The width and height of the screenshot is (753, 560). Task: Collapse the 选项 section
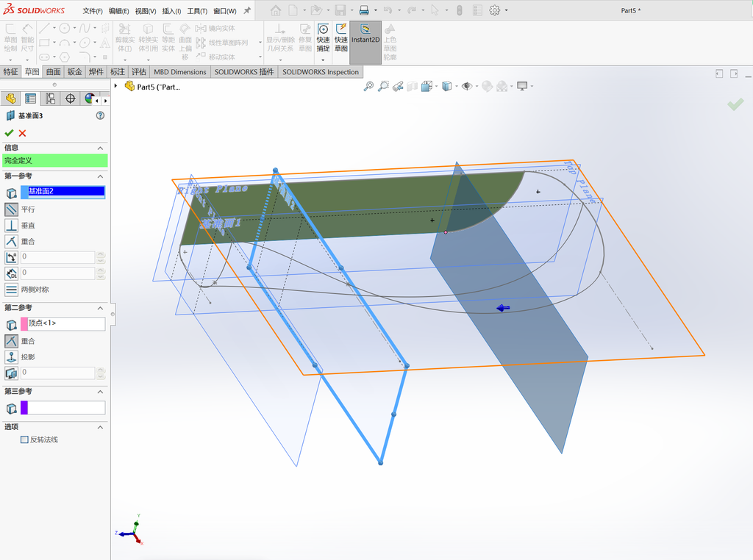(100, 427)
